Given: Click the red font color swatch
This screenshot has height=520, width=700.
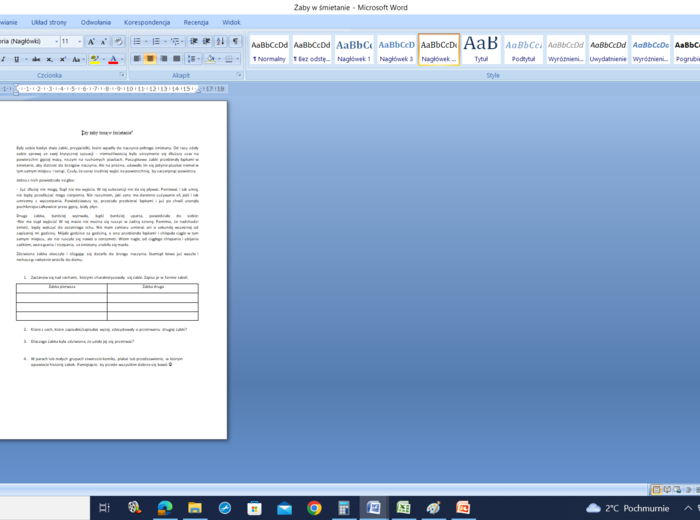Looking at the screenshot, I should (112, 59).
